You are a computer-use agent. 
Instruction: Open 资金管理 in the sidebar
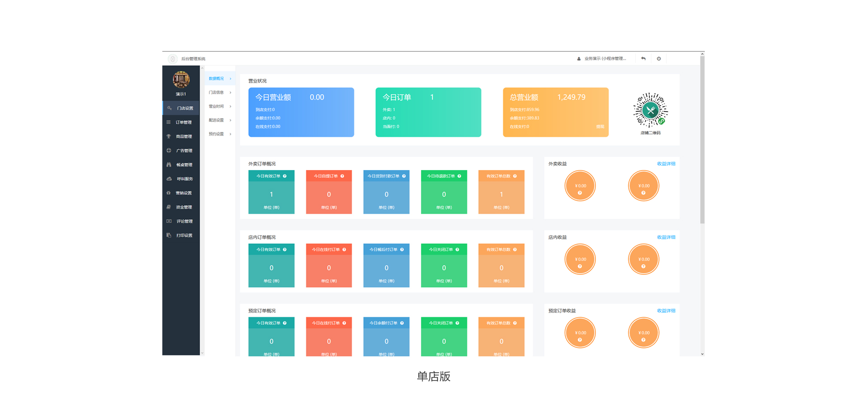181,207
